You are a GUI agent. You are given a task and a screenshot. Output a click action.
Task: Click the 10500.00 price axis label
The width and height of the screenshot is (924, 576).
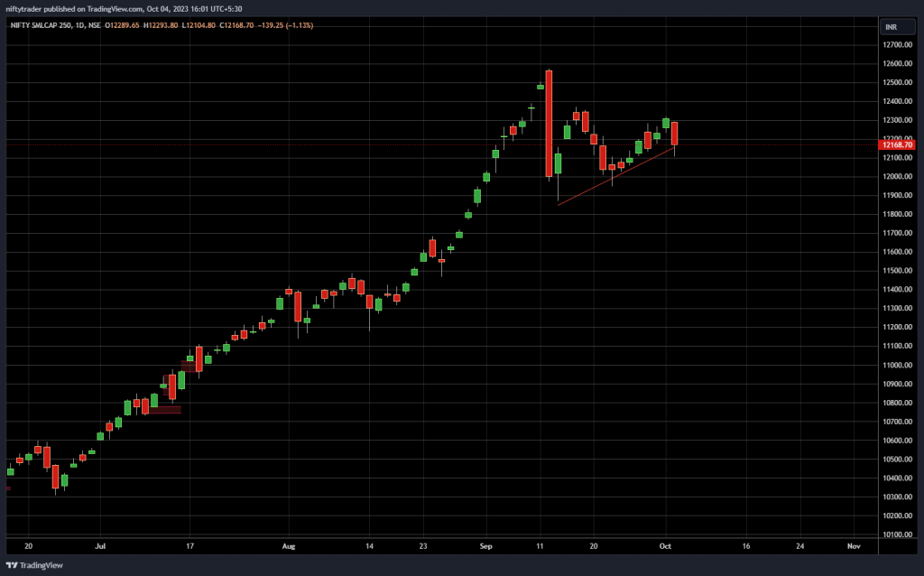(x=898, y=460)
